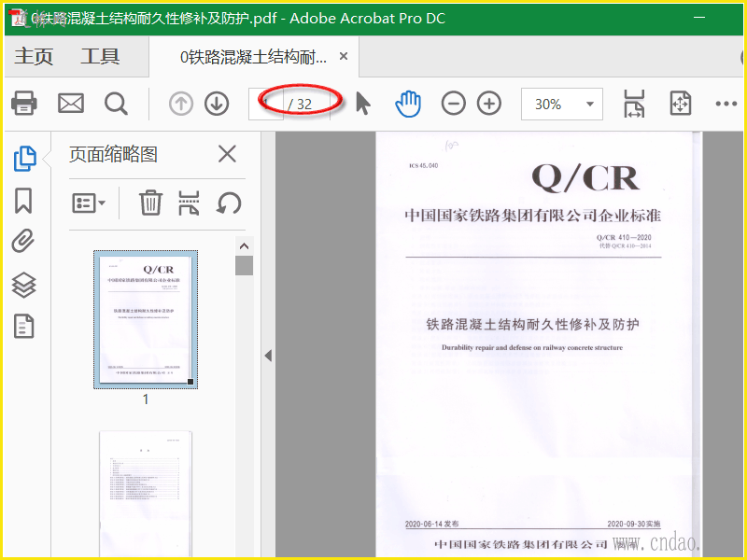Click the 2020-09-30 实施 date text

[634, 524]
